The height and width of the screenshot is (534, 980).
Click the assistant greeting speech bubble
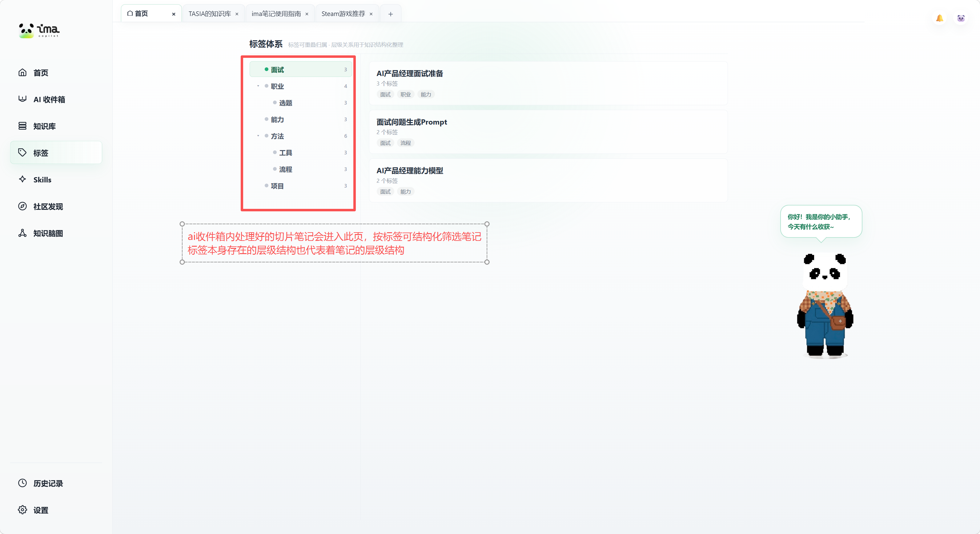click(x=821, y=221)
